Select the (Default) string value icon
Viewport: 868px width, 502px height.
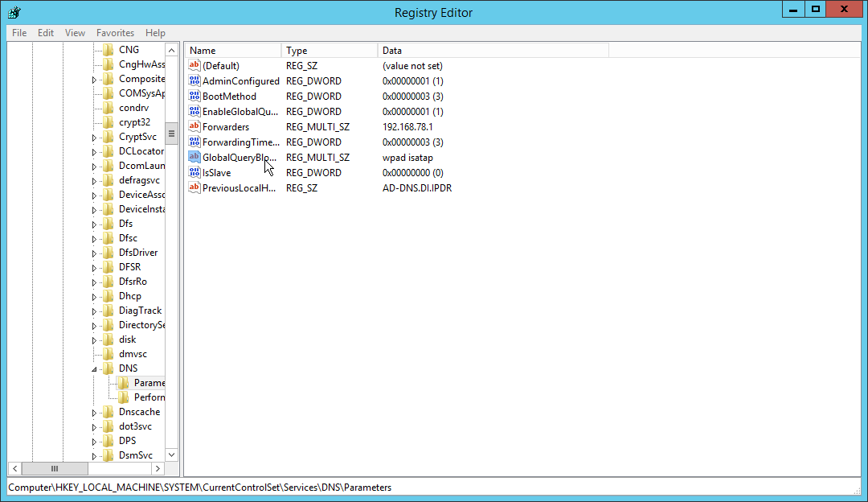(x=194, y=65)
